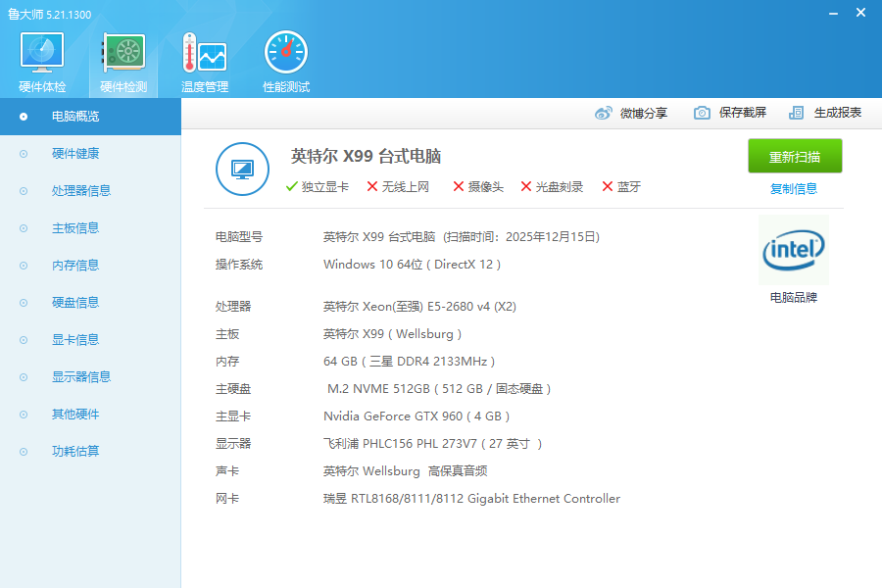This screenshot has height=588, width=882.
Task: Click the monitor icon beside 英特尔 X99
Action: pyautogui.click(x=242, y=169)
